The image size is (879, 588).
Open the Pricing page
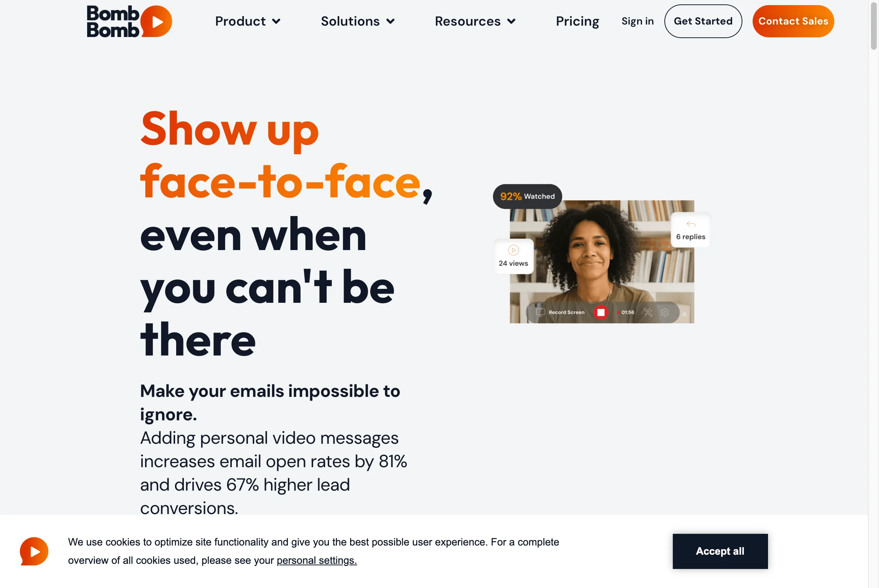click(577, 21)
